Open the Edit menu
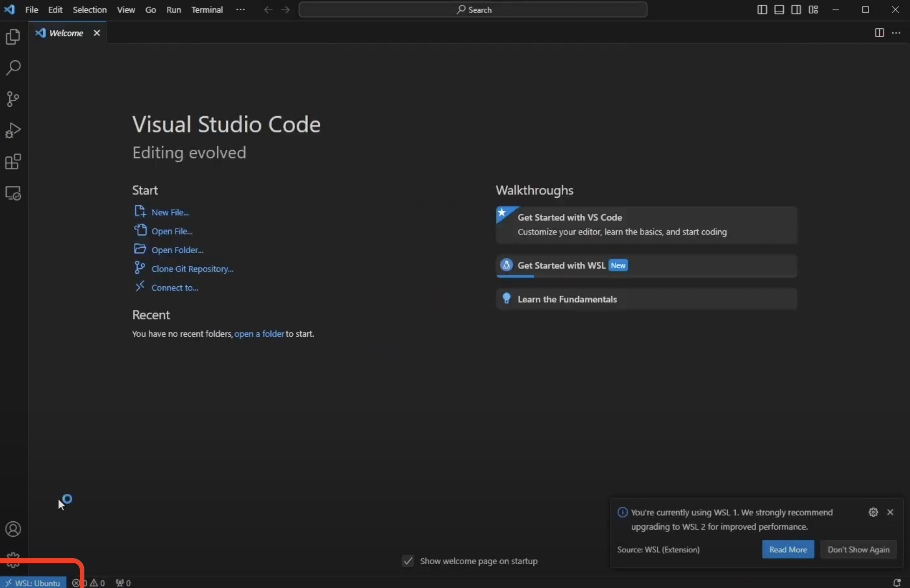This screenshot has height=588, width=910. pos(55,10)
